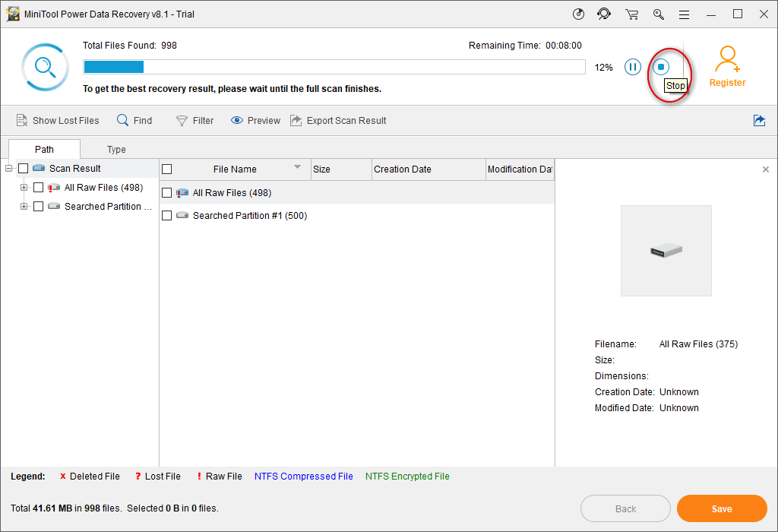Image resolution: width=778 pixels, height=532 pixels.
Task: Check the Scan Result tree checkbox
Action: (23, 169)
